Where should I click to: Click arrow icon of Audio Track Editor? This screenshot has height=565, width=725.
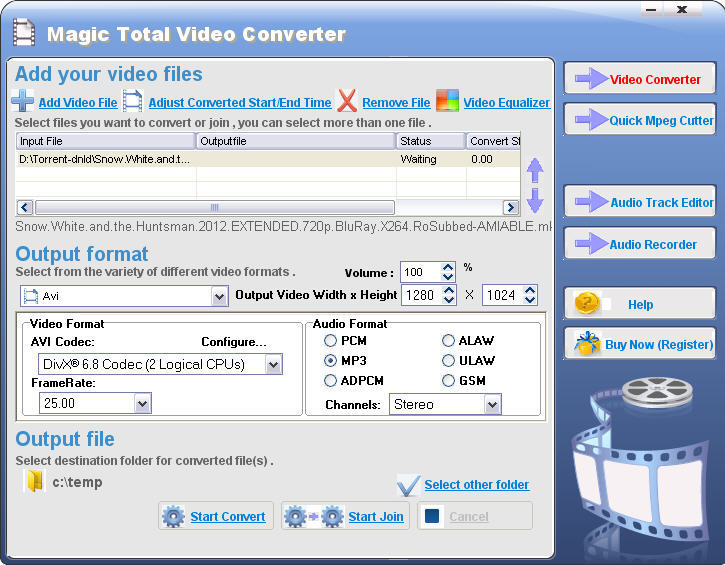[x=591, y=202]
